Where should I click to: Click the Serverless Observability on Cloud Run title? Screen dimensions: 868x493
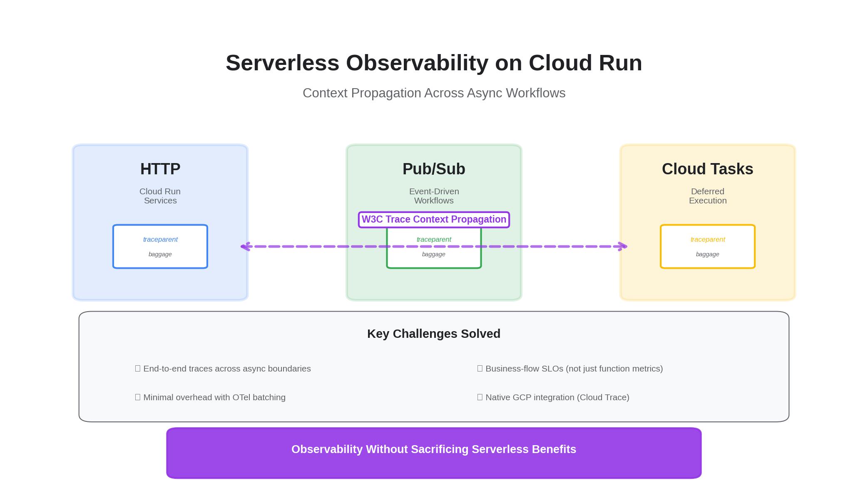pos(434,62)
